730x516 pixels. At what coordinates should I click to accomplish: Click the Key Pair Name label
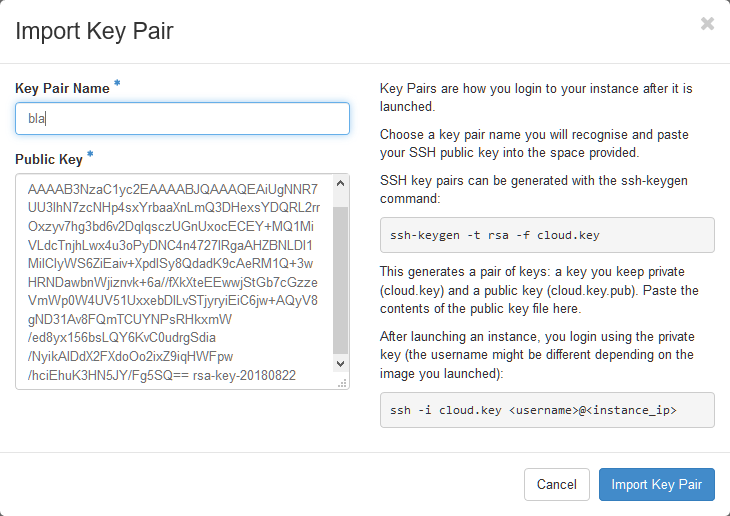click(62, 88)
